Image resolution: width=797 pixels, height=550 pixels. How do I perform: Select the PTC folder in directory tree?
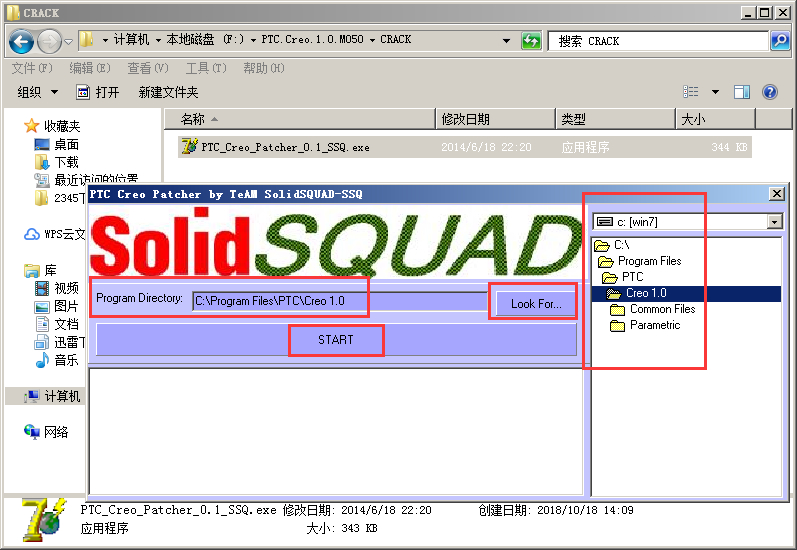point(623,277)
